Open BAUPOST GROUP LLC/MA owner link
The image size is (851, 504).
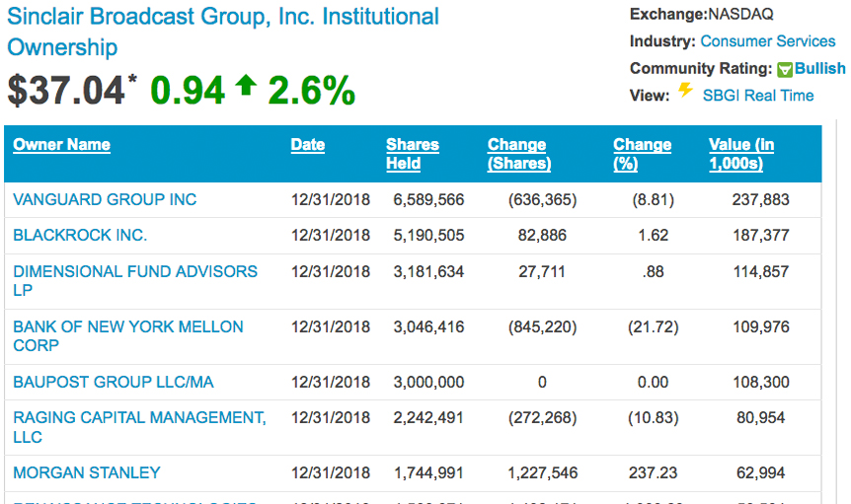pos(114,382)
